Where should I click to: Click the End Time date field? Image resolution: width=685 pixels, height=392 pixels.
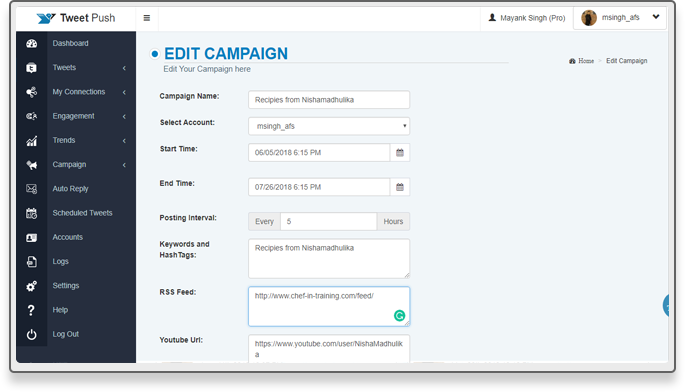pyautogui.click(x=319, y=187)
